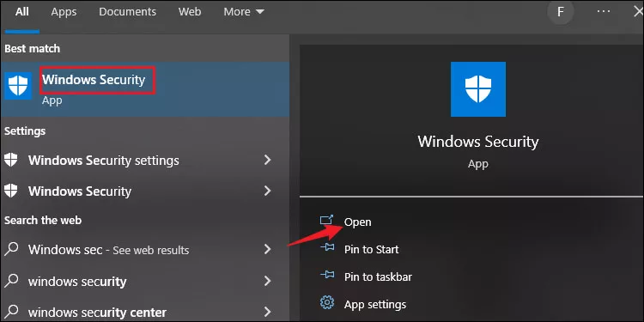The height and width of the screenshot is (322, 644).
Task: Expand arrow for 'windows security' suggestion
Action: [267, 281]
